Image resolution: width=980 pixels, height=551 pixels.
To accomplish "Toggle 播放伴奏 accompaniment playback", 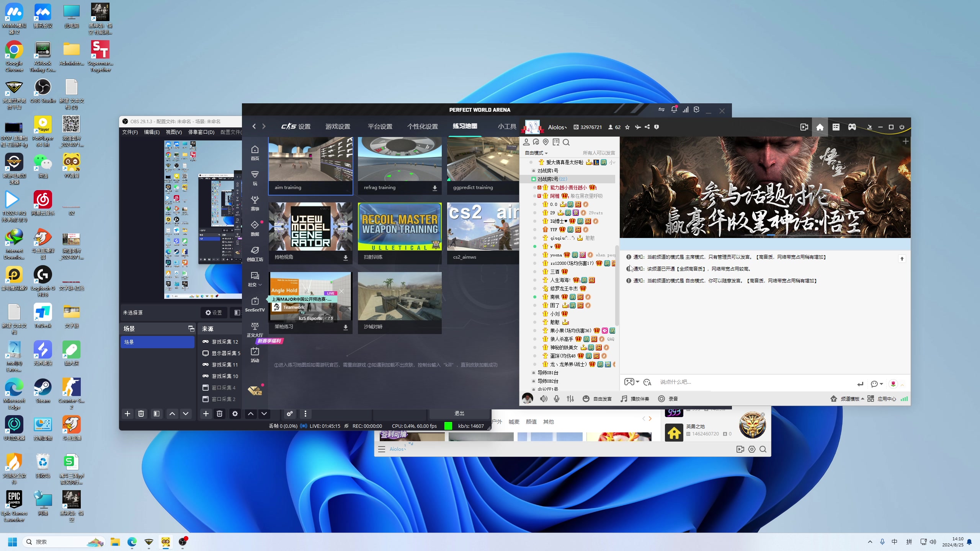I will tap(635, 399).
